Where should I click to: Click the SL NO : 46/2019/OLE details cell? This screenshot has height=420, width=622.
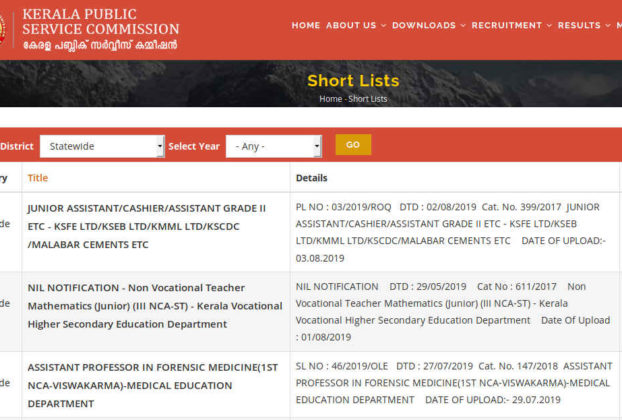click(454, 383)
